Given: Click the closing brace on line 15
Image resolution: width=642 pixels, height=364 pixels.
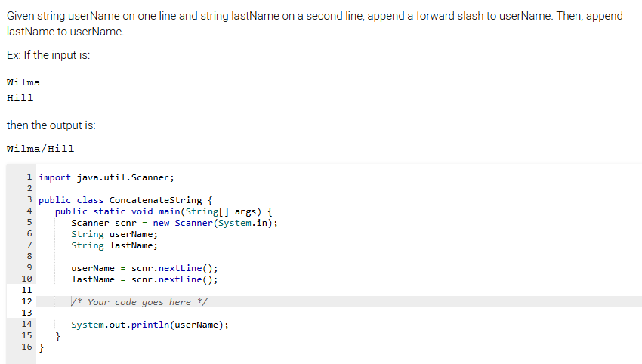Looking at the screenshot, I should (57, 336).
